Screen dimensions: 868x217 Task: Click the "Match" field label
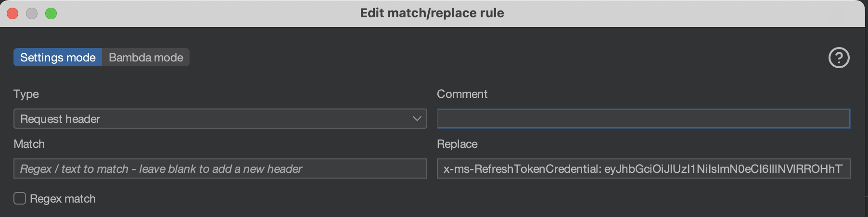click(x=29, y=144)
